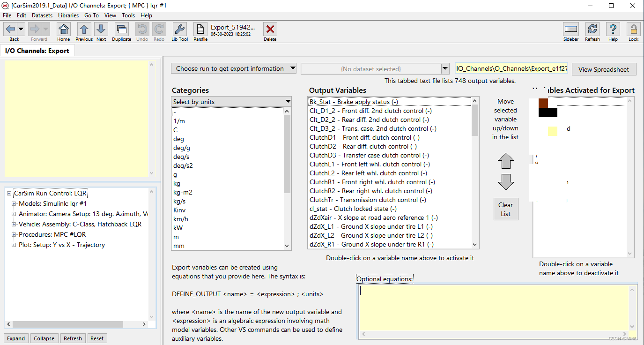Click the Home toolbar icon
Viewport: 644px width, 345px height.
64,30
